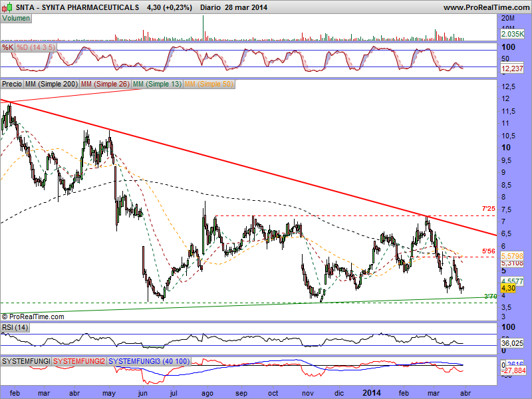Select the MM (Simple 26) label
The height and width of the screenshot is (399, 532).
click(x=105, y=84)
